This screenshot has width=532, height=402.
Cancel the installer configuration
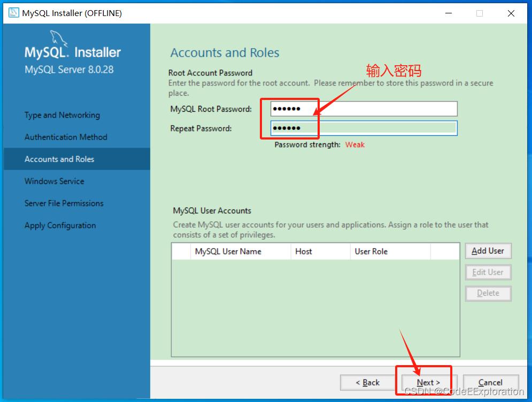coord(491,382)
